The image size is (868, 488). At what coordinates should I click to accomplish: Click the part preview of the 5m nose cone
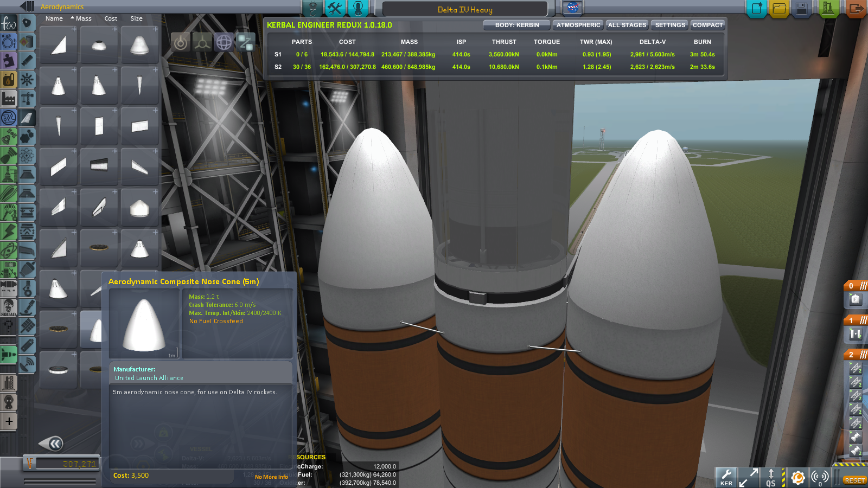(144, 324)
